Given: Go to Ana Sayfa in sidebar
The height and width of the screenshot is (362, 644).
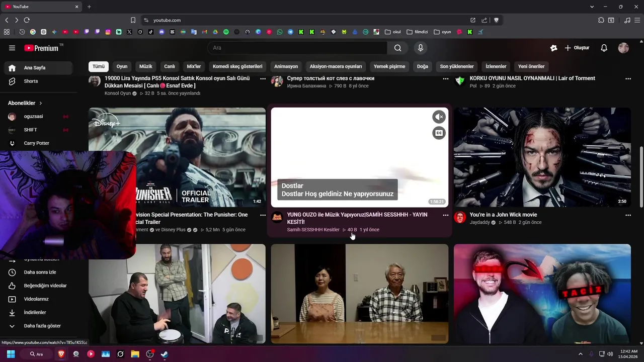Looking at the screenshot, I should (x=38, y=68).
